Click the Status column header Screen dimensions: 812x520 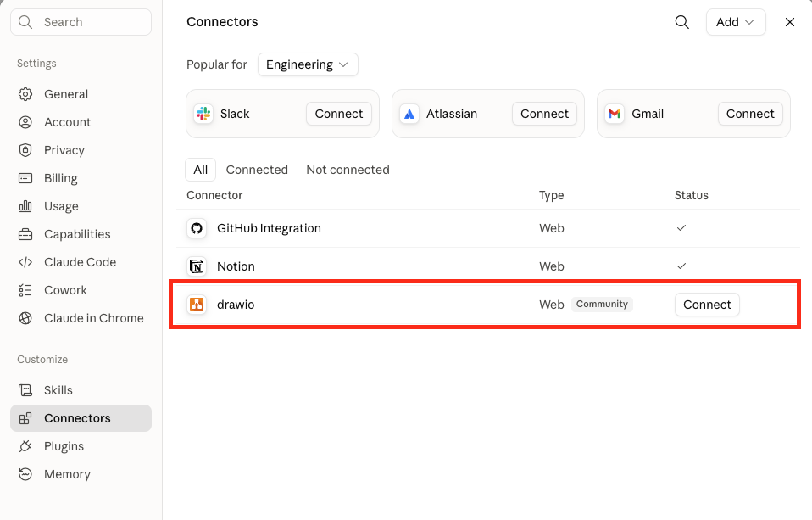click(692, 195)
